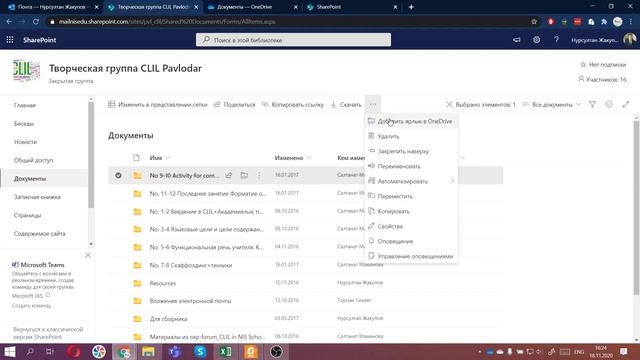The height and width of the screenshot is (360, 640).
Task: Expand content to full screen icon
Action: pyautogui.click(x=625, y=104)
